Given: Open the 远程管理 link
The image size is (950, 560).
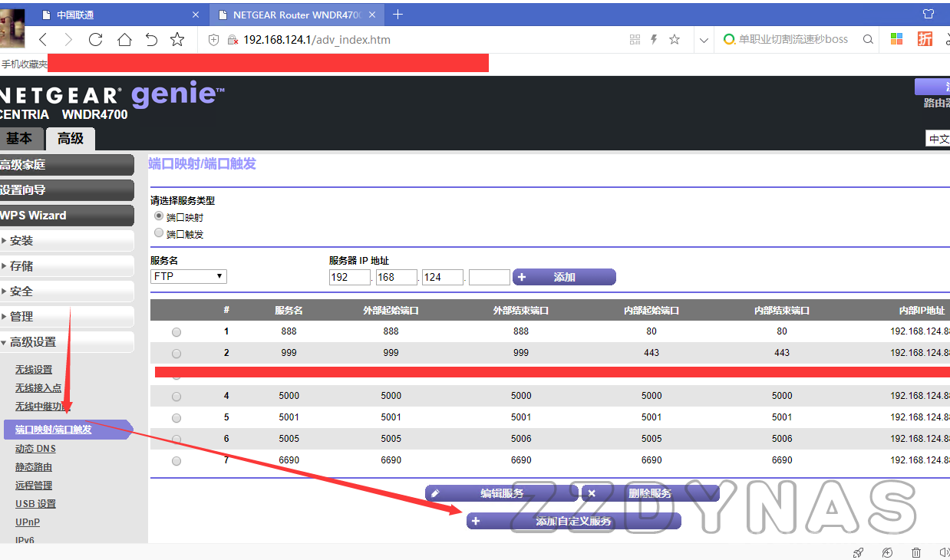Looking at the screenshot, I should tap(34, 486).
